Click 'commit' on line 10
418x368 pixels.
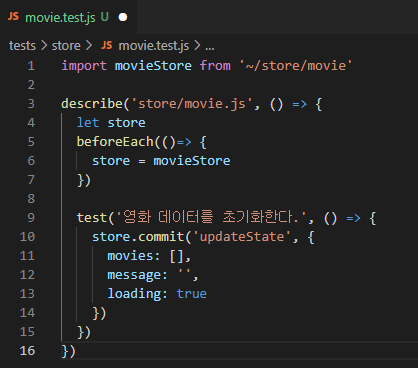(161, 237)
